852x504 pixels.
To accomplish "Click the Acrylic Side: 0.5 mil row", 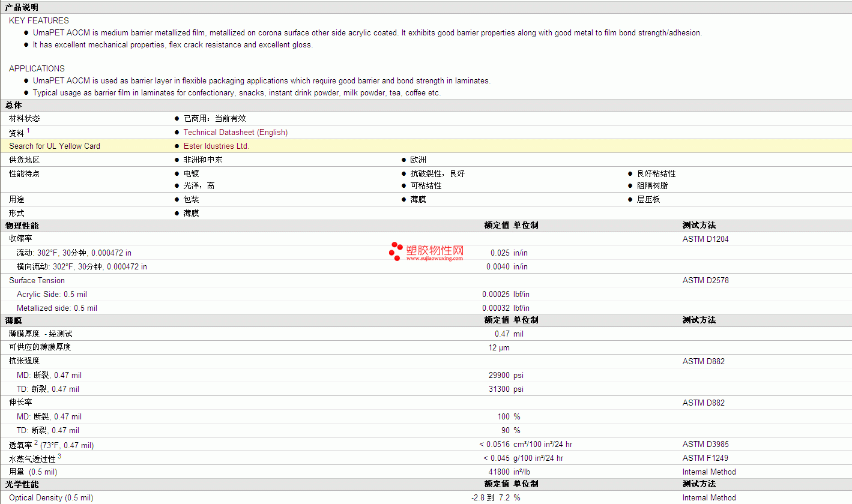I will (52, 294).
